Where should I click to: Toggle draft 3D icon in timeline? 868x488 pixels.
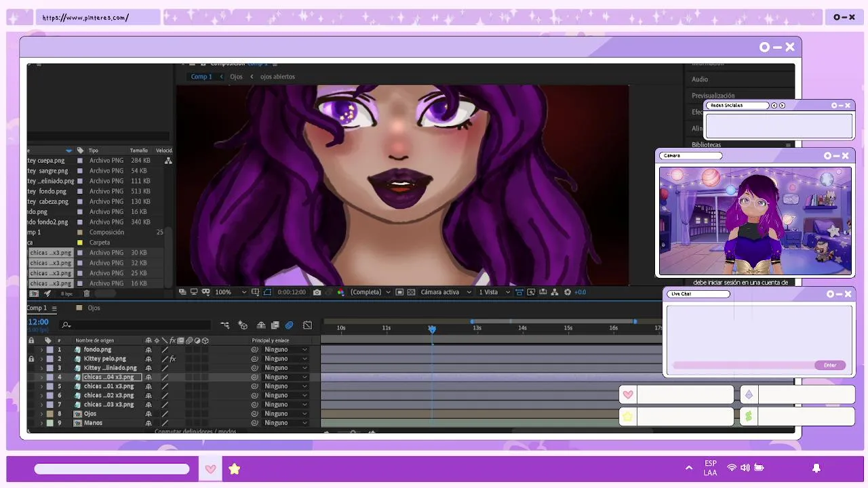click(243, 325)
